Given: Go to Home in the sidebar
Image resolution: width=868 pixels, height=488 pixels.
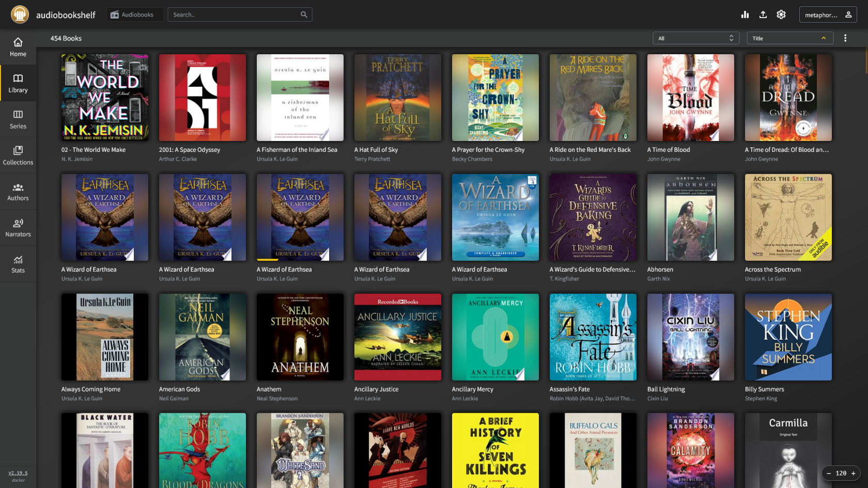Looking at the screenshot, I should [x=18, y=47].
